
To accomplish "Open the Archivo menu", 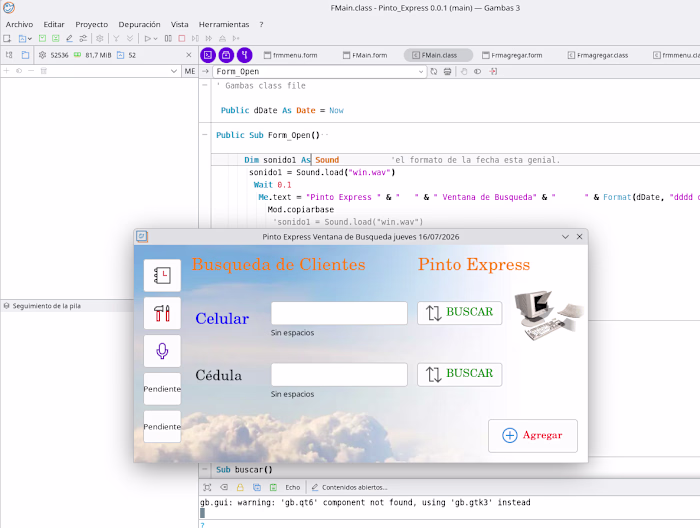I will tap(19, 24).
